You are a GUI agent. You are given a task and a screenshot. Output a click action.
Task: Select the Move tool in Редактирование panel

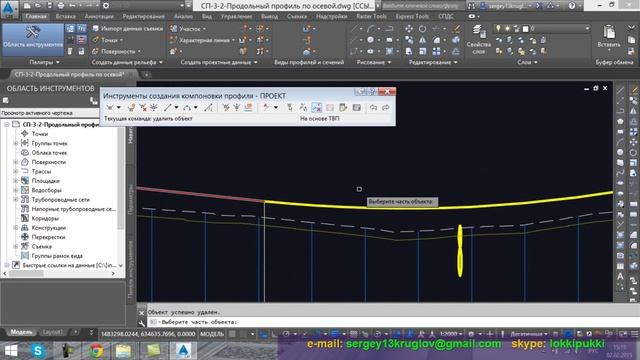(409, 29)
